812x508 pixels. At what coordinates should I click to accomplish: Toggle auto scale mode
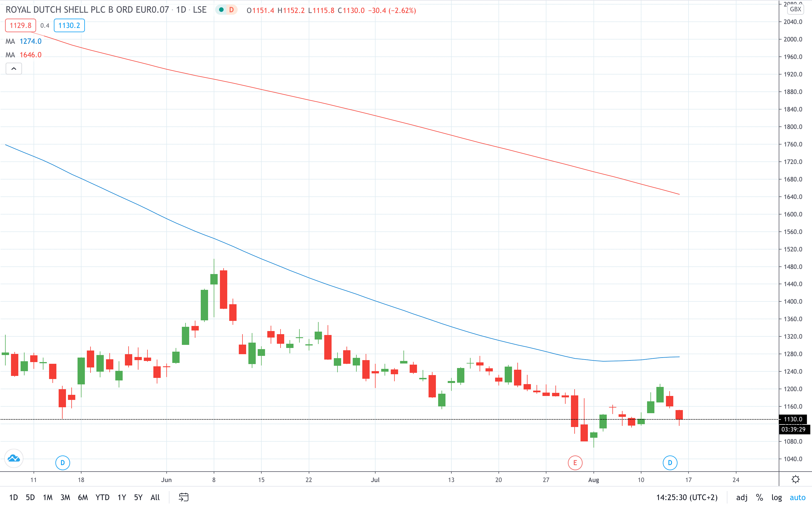coord(798,497)
